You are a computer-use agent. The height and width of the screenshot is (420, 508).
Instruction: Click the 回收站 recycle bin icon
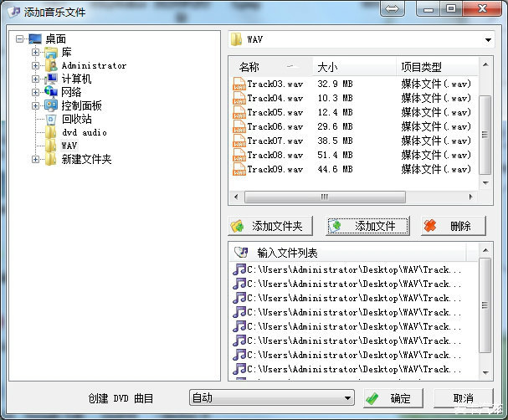tap(51, 119)
